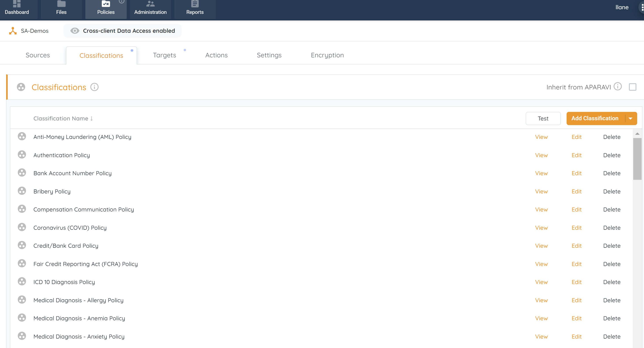The width and height of the screenshot is (644, 348).
Task: Click the SA-Demos hierarchy icon
Action: [13, 31]
